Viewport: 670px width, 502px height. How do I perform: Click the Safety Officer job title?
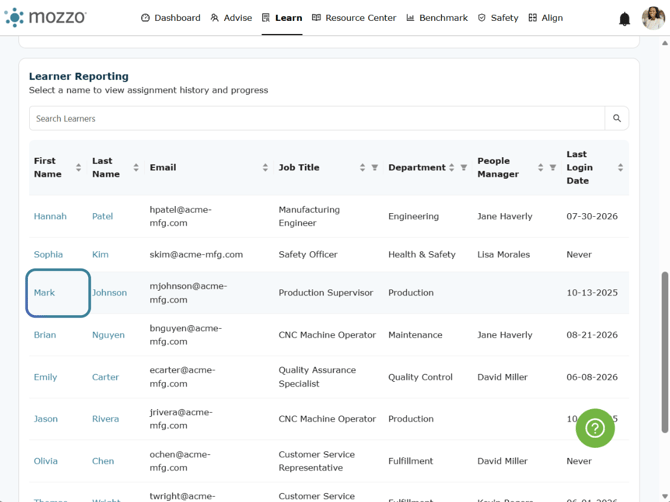tap(308, 255)
